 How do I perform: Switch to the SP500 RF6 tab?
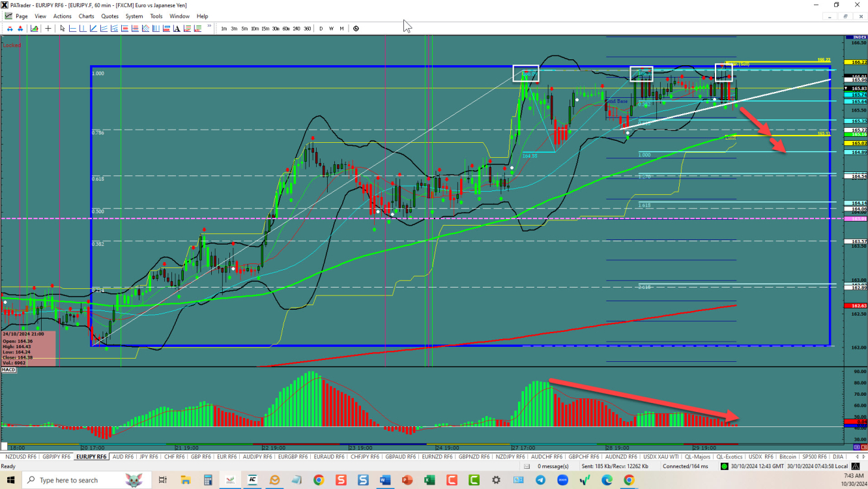pyautogui.click(x=815, y=457)
